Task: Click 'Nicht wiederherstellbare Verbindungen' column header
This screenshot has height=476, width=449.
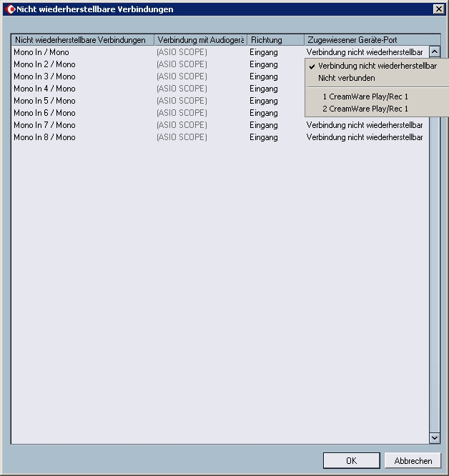Action: coord(83,40)
